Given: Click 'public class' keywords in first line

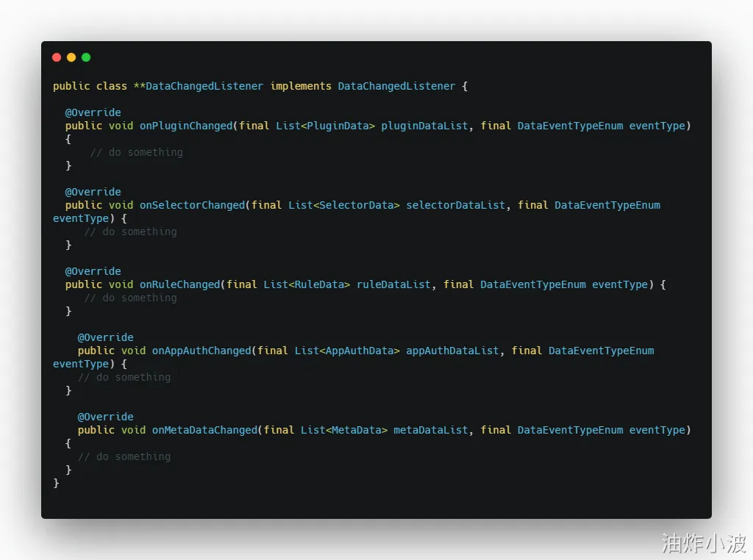Looking at the screenshot, I should coord(90,87).
